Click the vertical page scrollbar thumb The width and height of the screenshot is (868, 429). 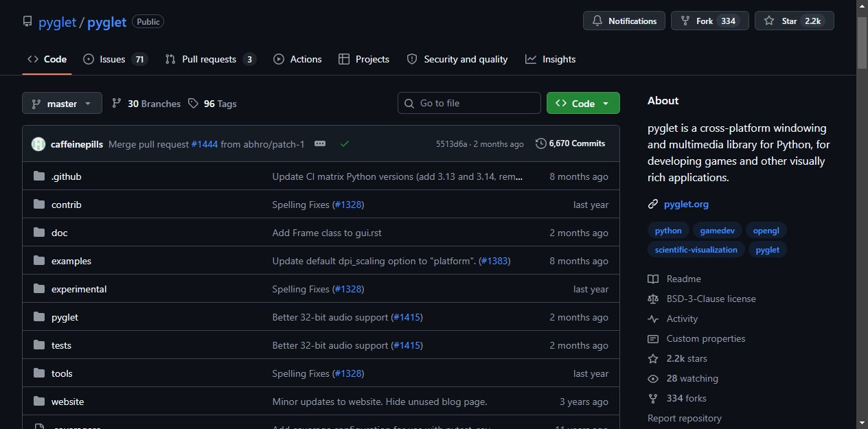point(863,42)
